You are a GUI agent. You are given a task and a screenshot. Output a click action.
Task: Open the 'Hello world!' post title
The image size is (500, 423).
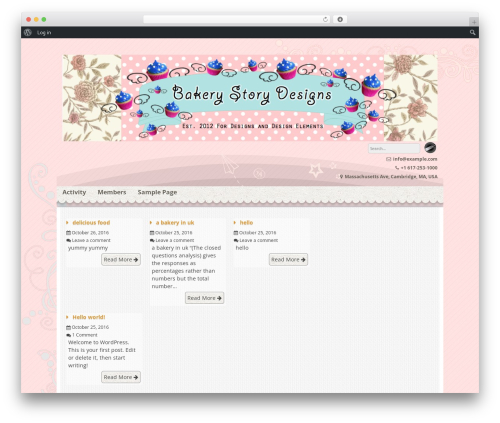[89, 317]
